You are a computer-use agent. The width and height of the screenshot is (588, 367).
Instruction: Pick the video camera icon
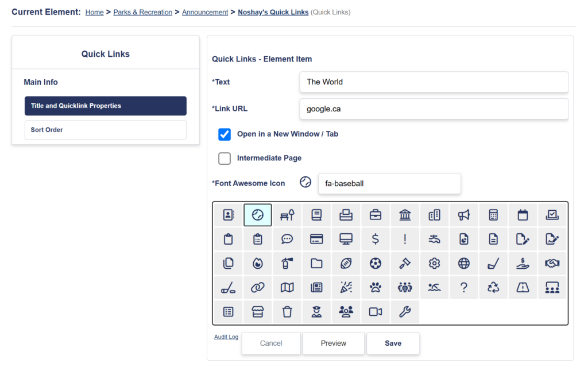(376, 311)
